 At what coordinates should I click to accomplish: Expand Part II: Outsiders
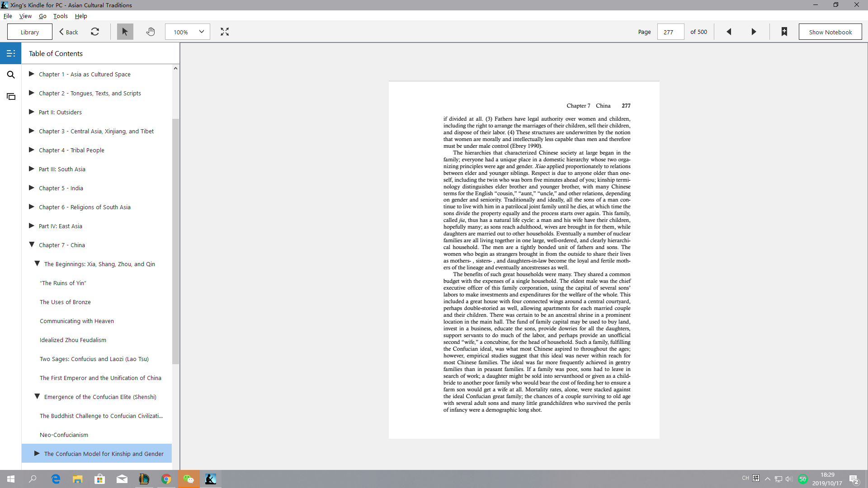(32, 112)
